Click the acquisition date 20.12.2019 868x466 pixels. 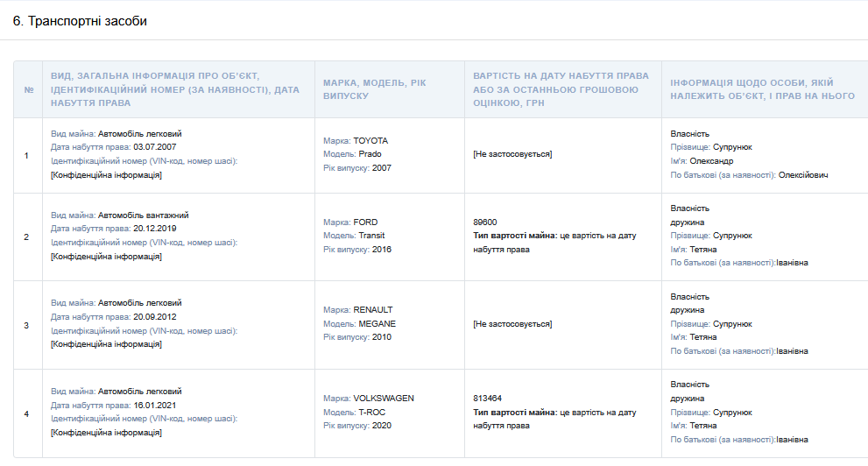click(x=154, y=229)
